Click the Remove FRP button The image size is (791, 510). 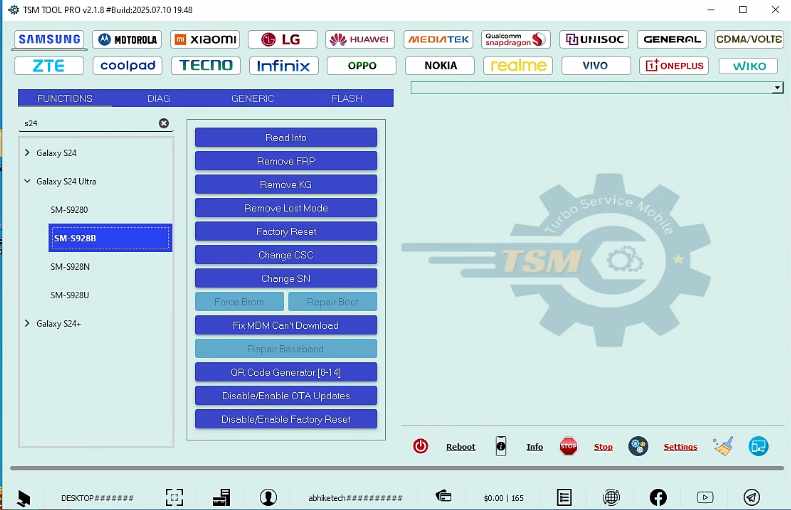point(286,161)
